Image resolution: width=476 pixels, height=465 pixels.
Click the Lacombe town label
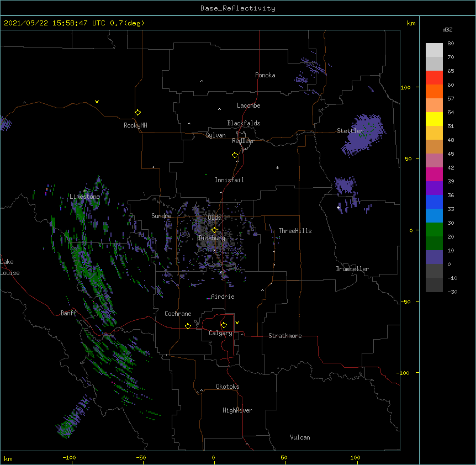click(x=248, y=105)
